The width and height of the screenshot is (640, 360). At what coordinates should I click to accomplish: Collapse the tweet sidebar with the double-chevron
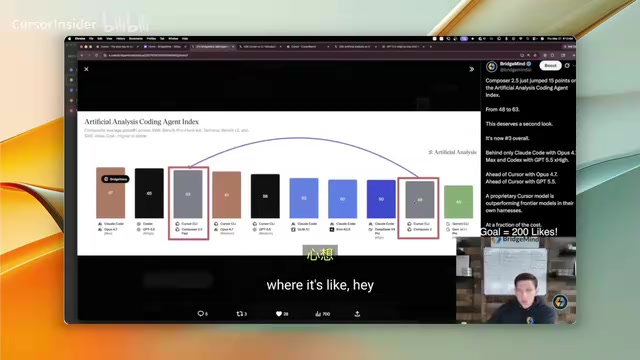471,69
